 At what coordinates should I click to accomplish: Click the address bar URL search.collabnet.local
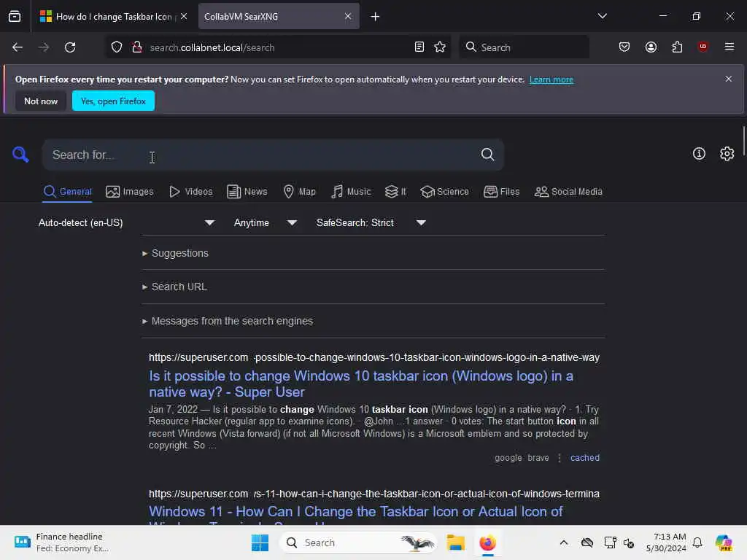(212, 47)
